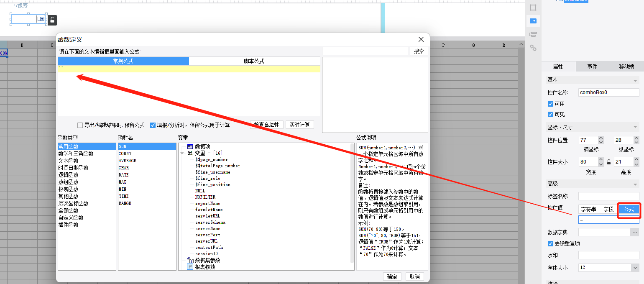
Task: Click the 实时计算 button
Action: [x=300, y=125]
